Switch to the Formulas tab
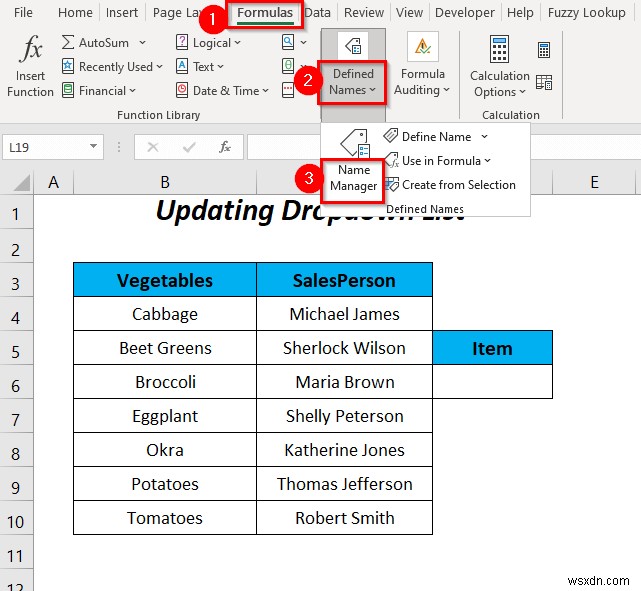The width and height of the screenshot is (641, 591). point(265,13)
